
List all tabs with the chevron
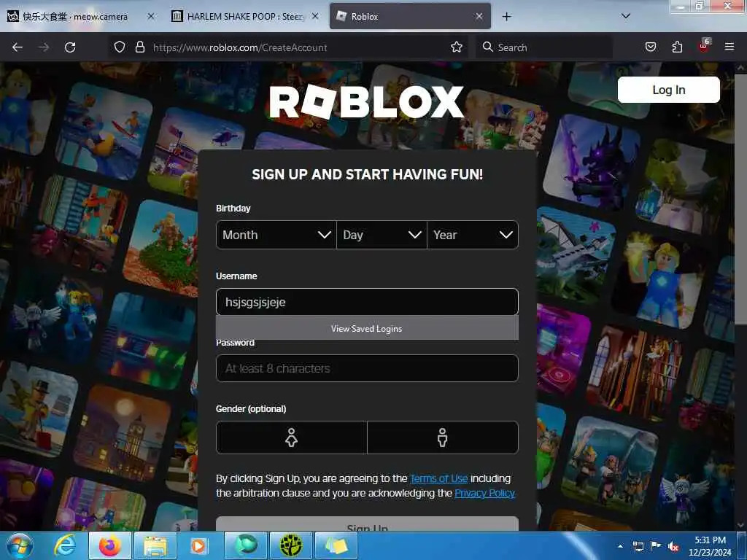click(626, 16)
